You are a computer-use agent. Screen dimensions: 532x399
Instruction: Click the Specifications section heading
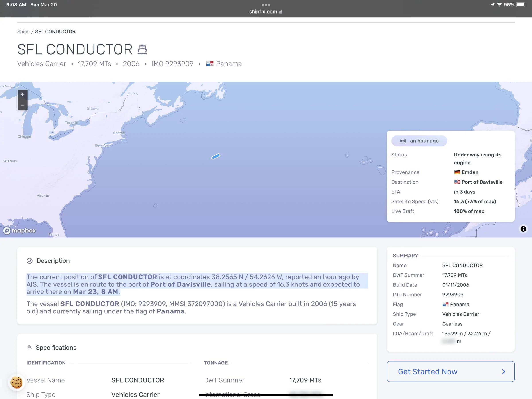click(56, 348)
